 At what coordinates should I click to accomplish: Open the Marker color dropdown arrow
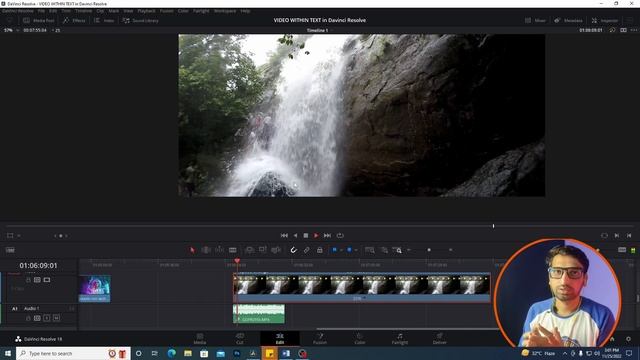pos(356,250)
